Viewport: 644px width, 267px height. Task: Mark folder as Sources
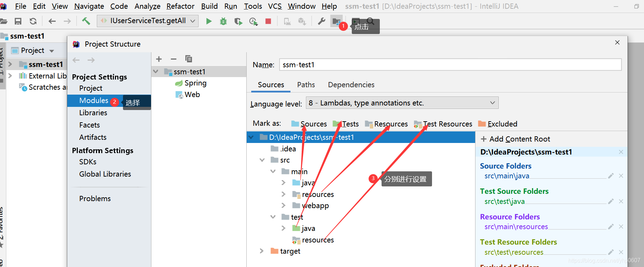309,124
